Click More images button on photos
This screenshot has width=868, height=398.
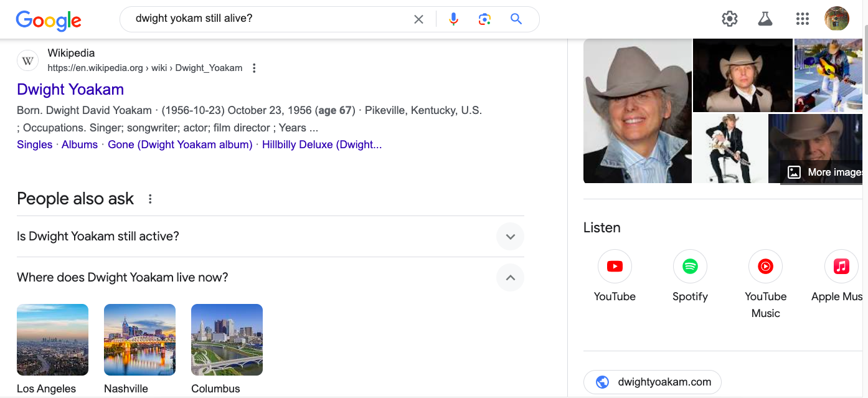(x=824, y=173)
